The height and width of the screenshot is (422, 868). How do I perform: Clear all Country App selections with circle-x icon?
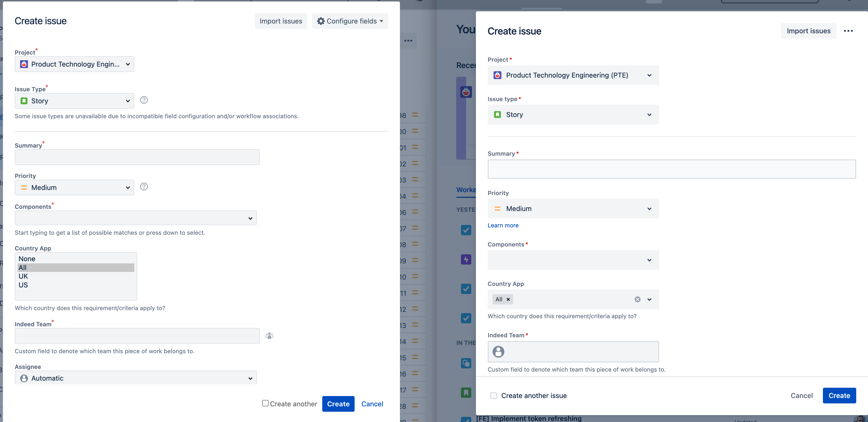(x=638, y=299)
